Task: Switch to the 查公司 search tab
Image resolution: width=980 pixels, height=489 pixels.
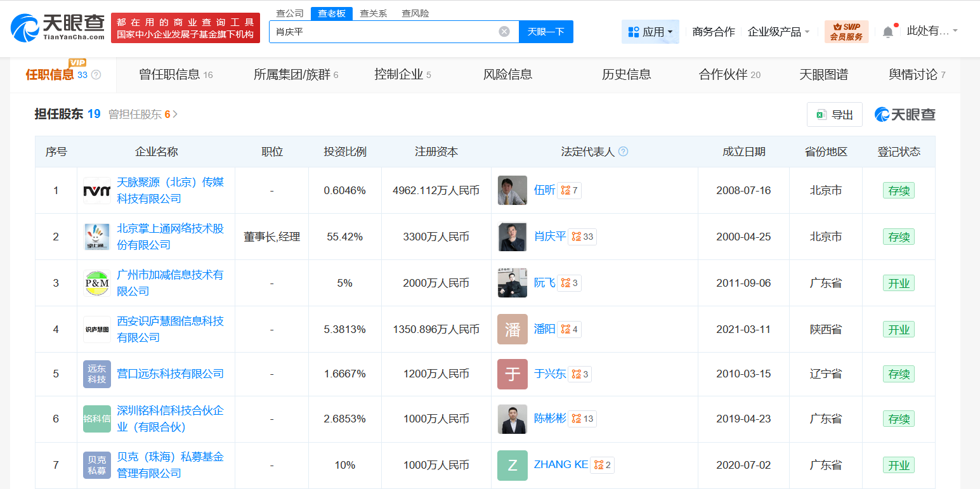Action: pos(290,13)
